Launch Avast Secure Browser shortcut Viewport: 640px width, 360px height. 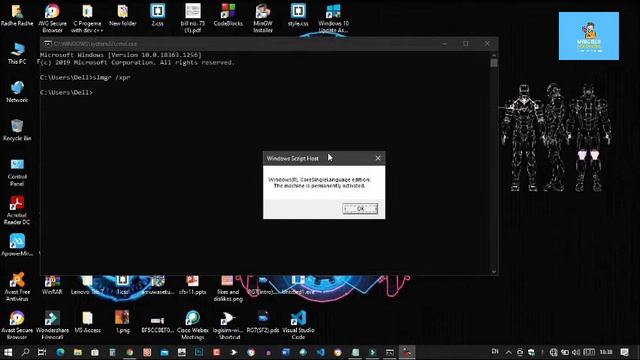[17, 325]
